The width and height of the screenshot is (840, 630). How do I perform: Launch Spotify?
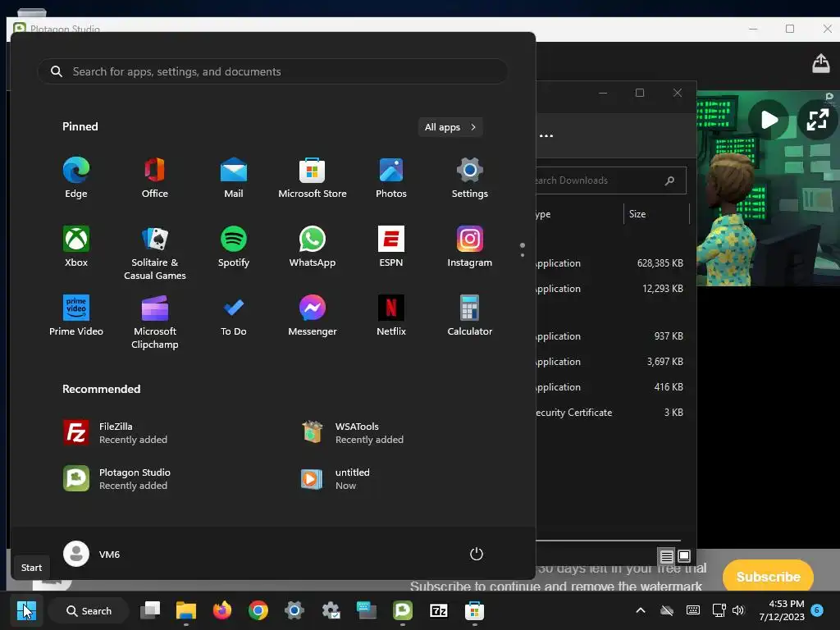[x=234, y=247]
